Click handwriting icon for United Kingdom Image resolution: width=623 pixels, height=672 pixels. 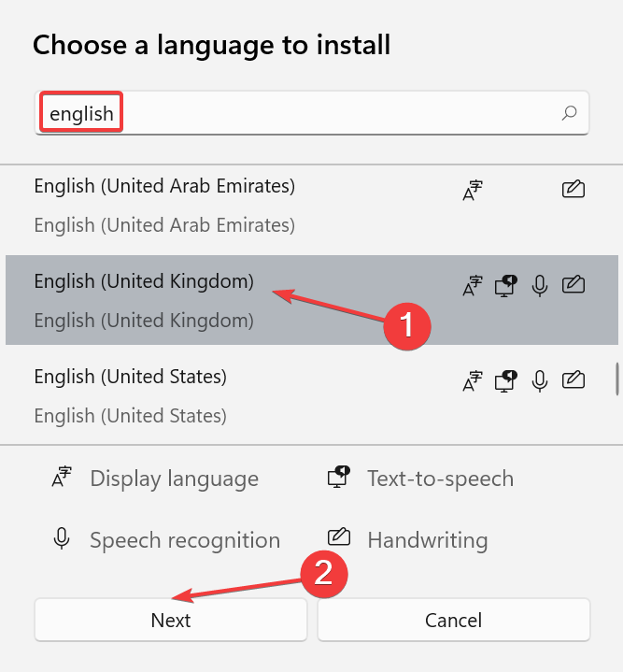(573, 285)
